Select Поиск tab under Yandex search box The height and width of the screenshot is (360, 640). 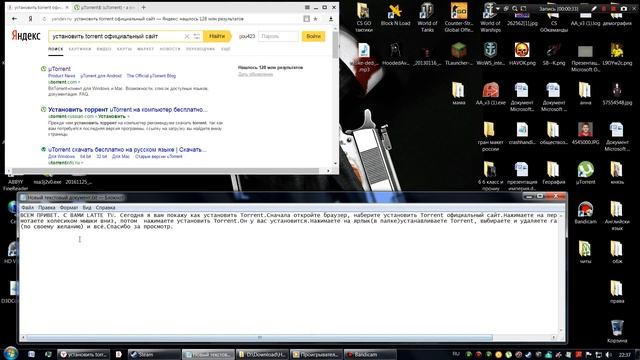tap(56, 49)
